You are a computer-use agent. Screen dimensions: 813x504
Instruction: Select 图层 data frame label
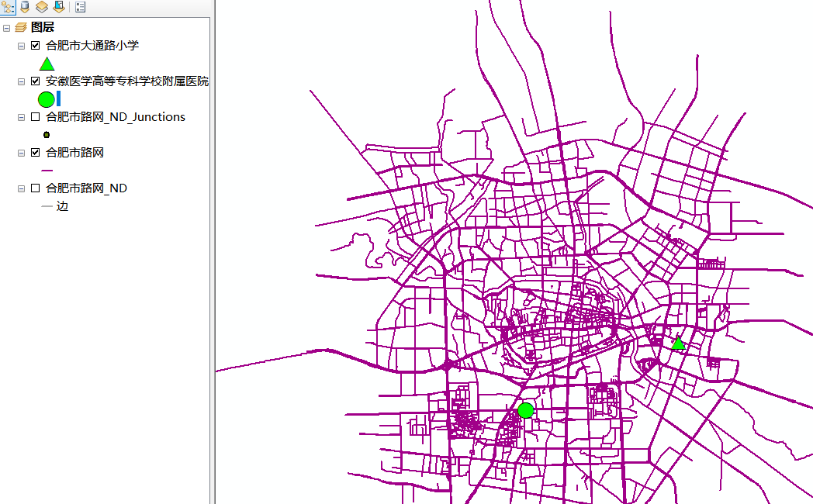click(43, 27)
